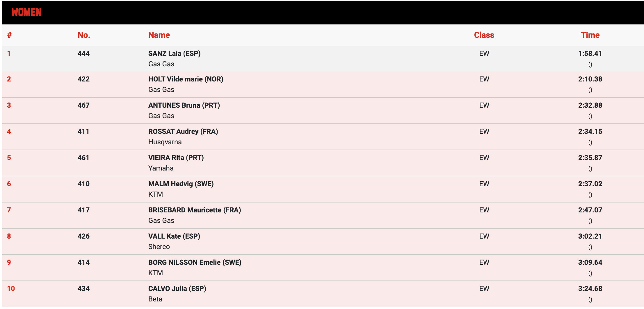Click time 3:24.68 in last row
Screen dimensions: 644x309
click(590, 289)
